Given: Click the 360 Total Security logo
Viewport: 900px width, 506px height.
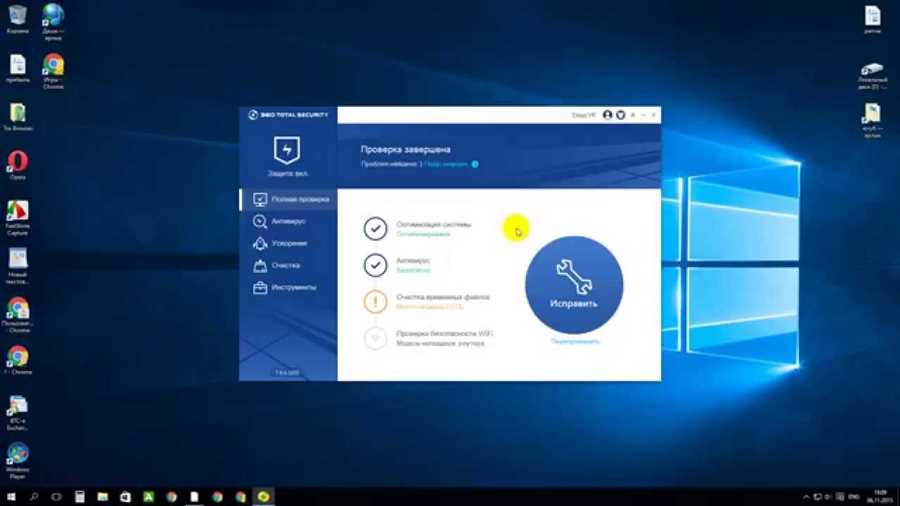Looking at the screenshot, I should [288, 115].
